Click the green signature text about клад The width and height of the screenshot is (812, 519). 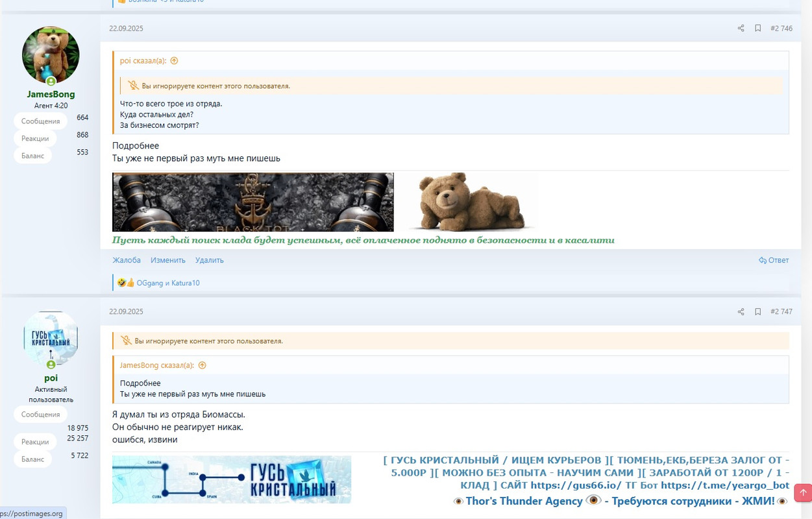pyautogui.click(x=363, y=240)
